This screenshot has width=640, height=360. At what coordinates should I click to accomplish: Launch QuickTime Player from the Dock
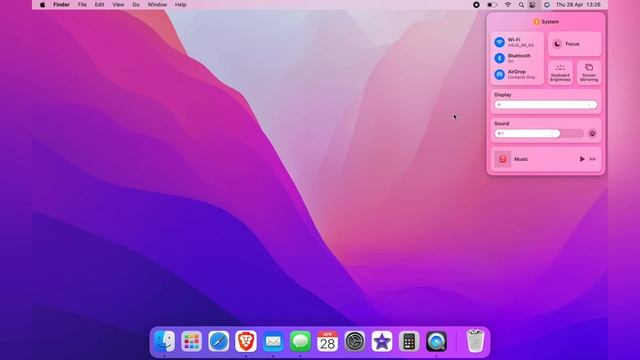tap(436, 341)
